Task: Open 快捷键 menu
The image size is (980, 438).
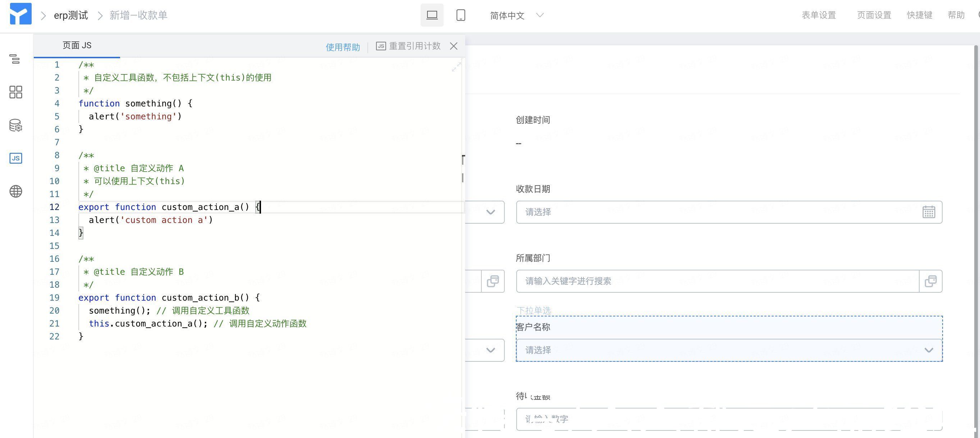Action: [x=920, y=15]
